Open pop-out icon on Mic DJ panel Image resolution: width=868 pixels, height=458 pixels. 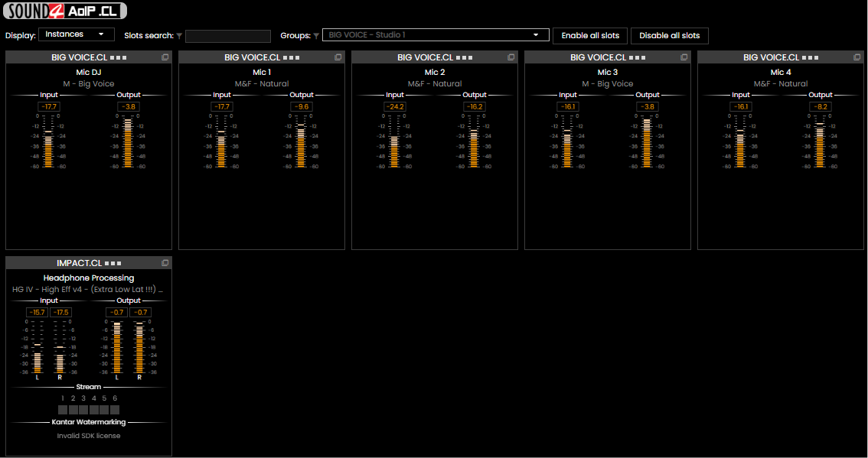pyautogui.click(x=165, y=57)
